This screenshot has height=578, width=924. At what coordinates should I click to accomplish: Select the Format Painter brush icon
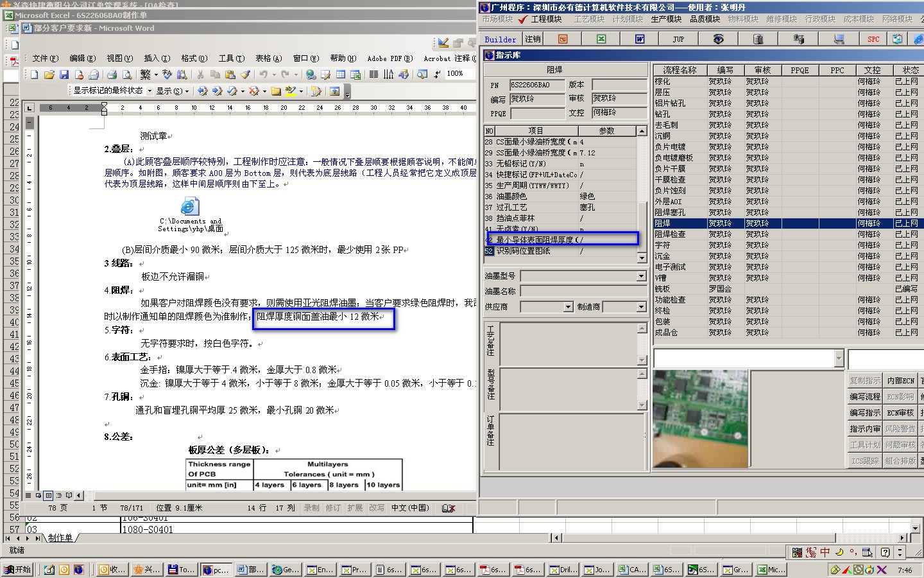245,74
